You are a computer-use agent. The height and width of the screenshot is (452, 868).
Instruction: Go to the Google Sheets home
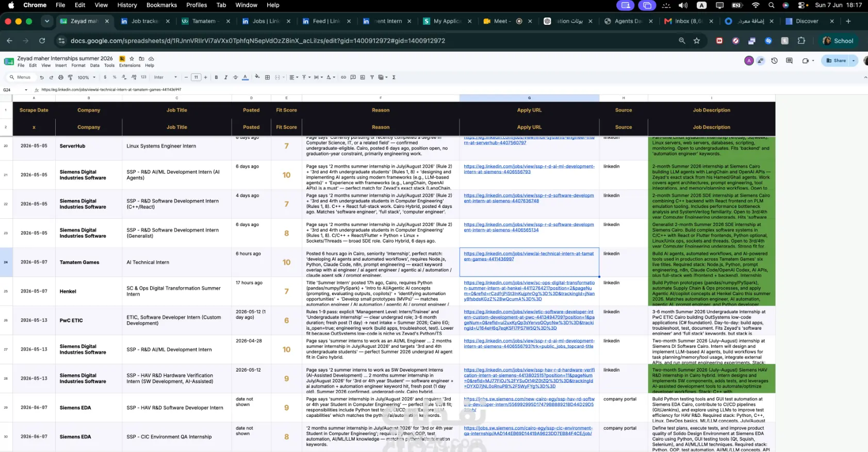pos(9,61)
